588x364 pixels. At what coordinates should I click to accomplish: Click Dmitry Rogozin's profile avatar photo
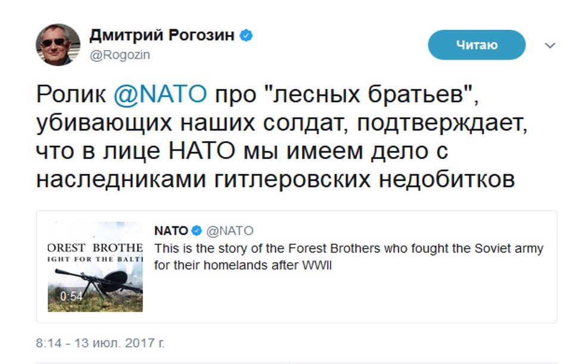[58, 45]
